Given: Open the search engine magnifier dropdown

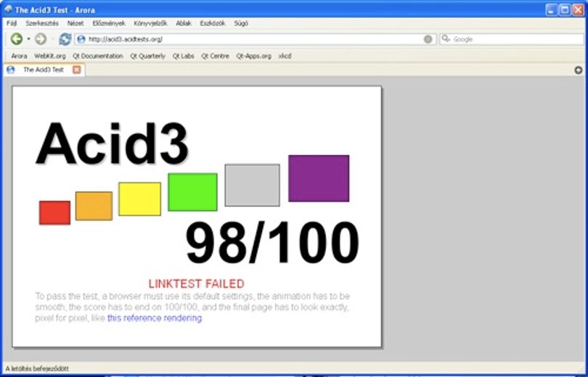Looking at the screenshot, I should 446,38.
